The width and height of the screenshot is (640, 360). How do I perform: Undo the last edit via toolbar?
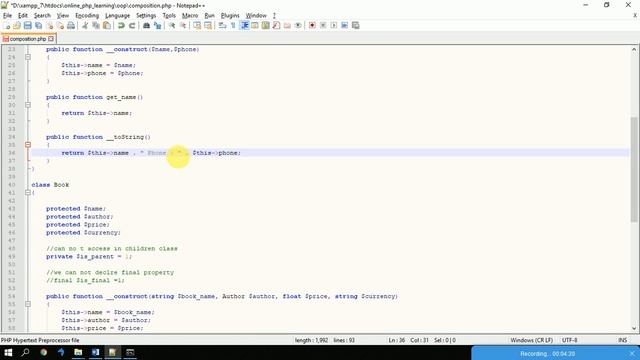121,25
